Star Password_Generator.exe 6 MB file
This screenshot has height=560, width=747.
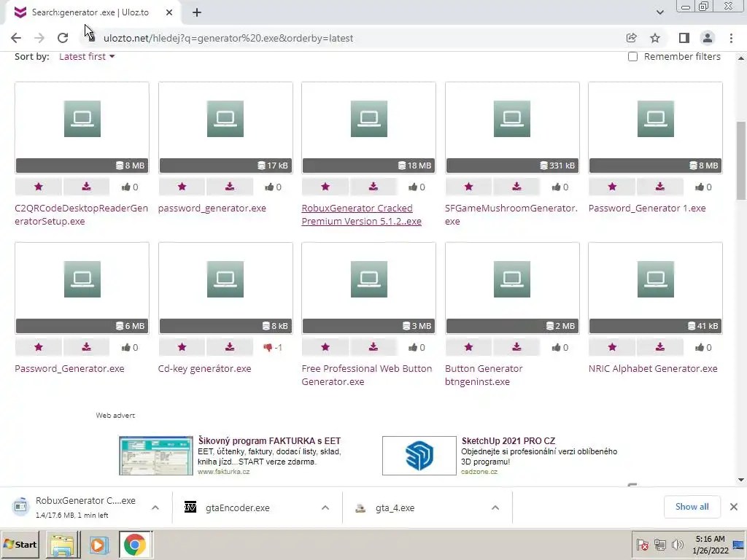39,347
